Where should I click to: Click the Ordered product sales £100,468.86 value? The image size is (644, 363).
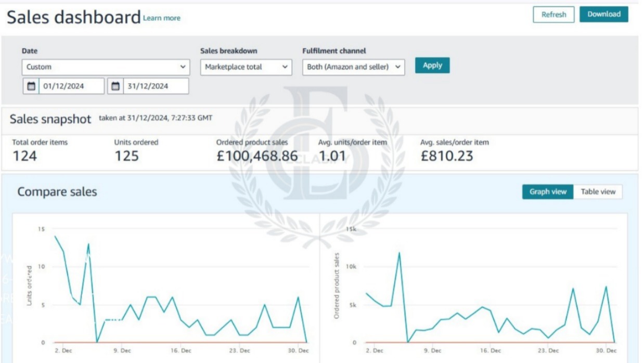(x=257, y=156)
